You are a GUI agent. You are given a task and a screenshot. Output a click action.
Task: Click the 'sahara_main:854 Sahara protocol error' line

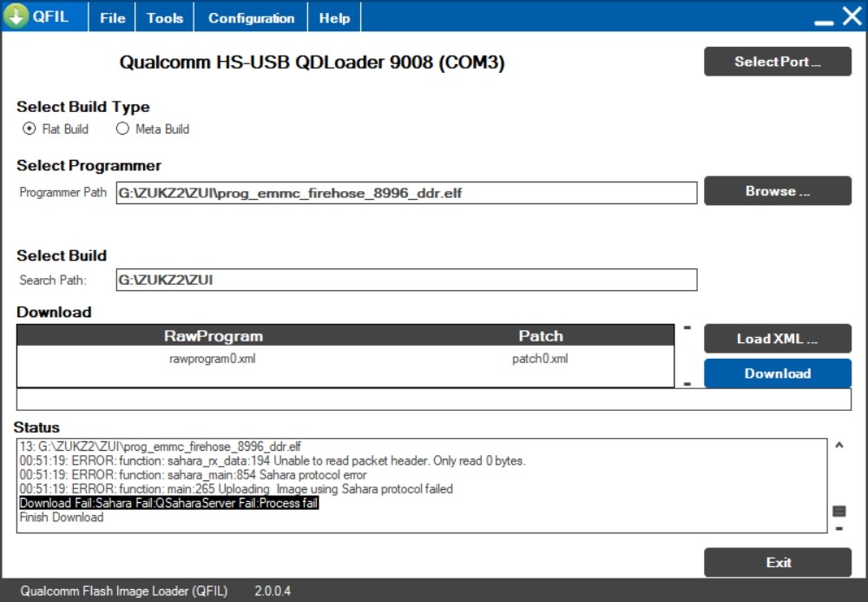point(193,475)
